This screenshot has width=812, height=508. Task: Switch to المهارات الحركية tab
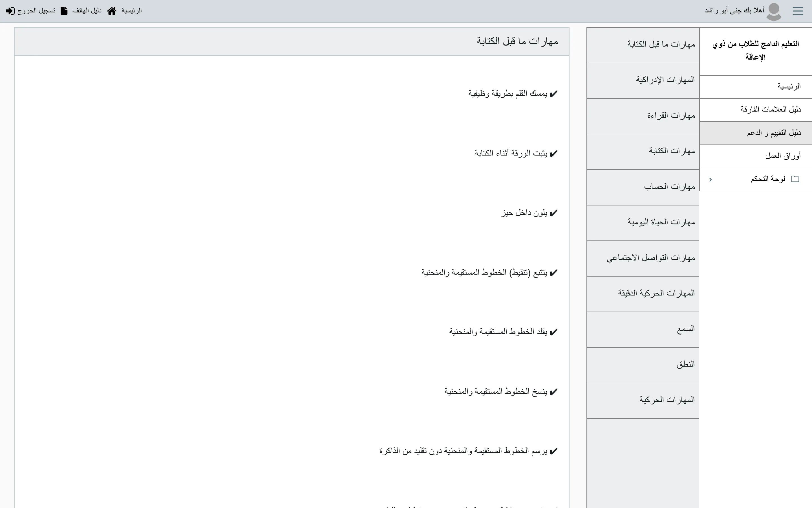coord(643,401)
